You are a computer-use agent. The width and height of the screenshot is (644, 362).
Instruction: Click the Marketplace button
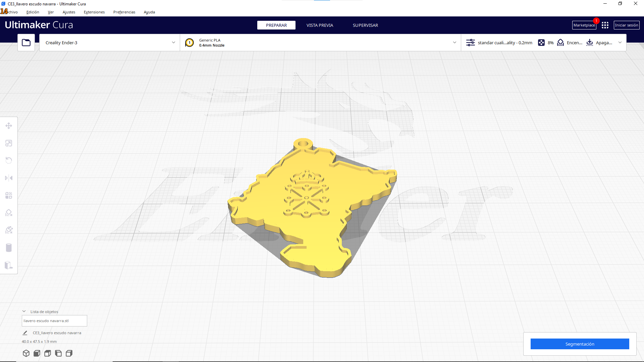click(584, 25)
